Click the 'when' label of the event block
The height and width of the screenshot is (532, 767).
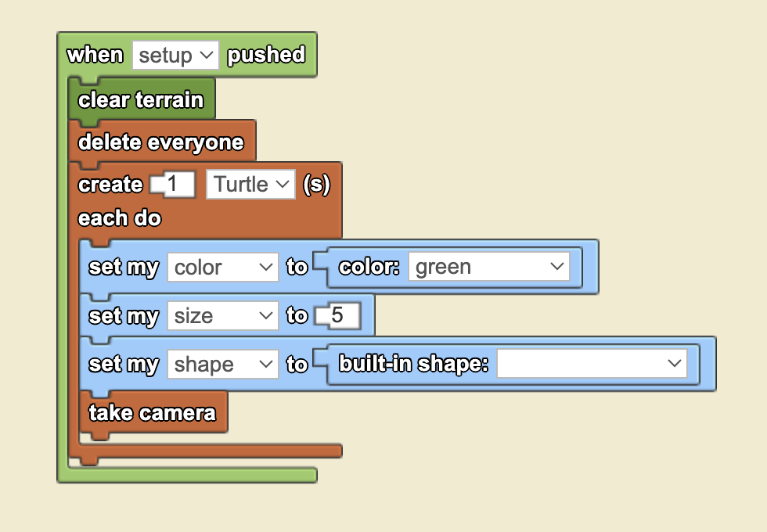pyautogui.click(x=95, y=55)
